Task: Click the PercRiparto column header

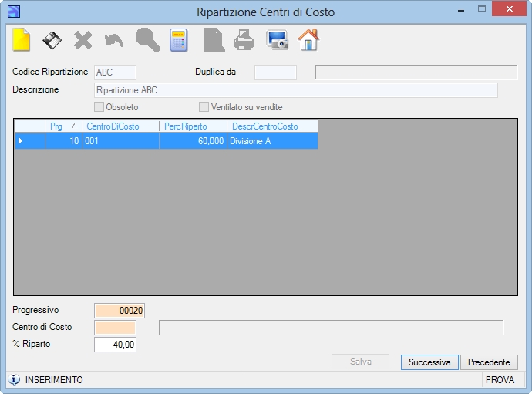Action: pos(193,126)
